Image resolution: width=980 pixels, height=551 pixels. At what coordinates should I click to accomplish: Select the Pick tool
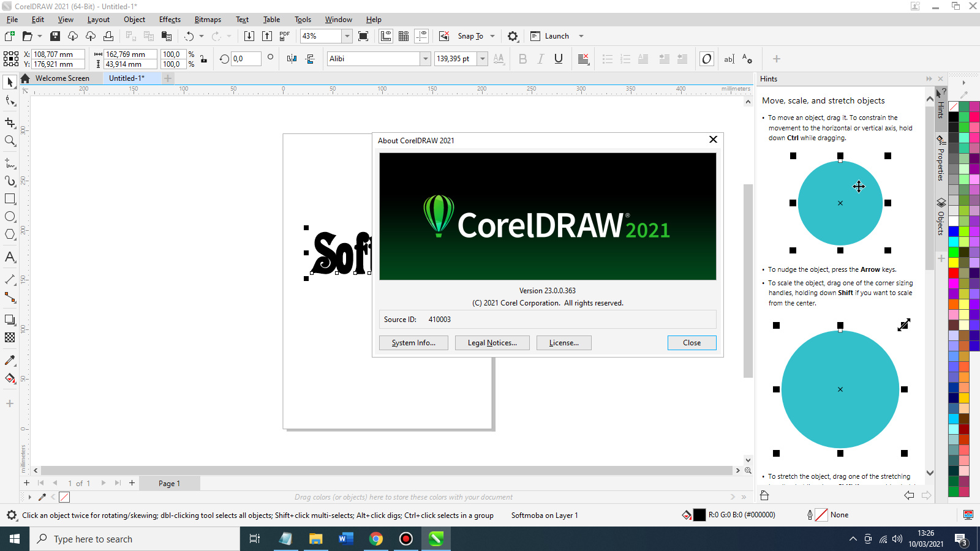(x=10, y=82)
